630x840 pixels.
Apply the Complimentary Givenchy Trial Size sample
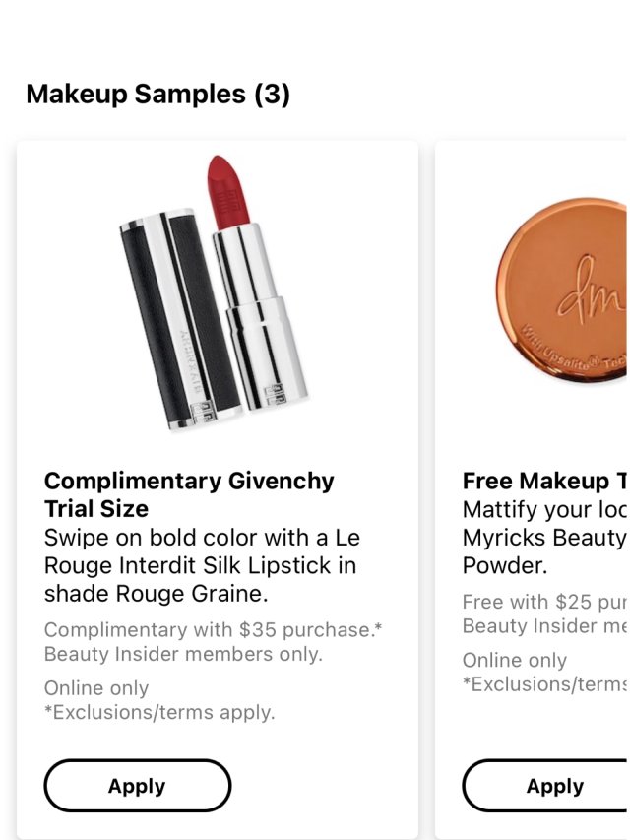137,786
